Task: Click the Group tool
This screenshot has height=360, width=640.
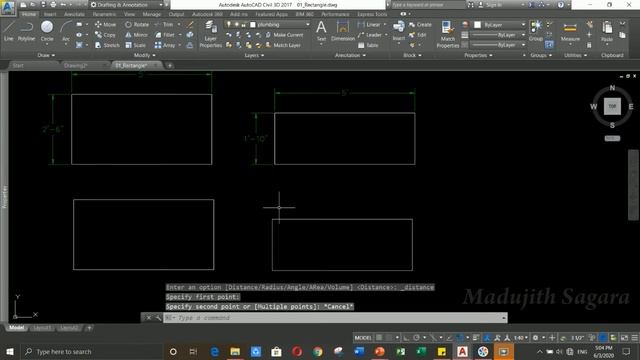Action: 536,31
